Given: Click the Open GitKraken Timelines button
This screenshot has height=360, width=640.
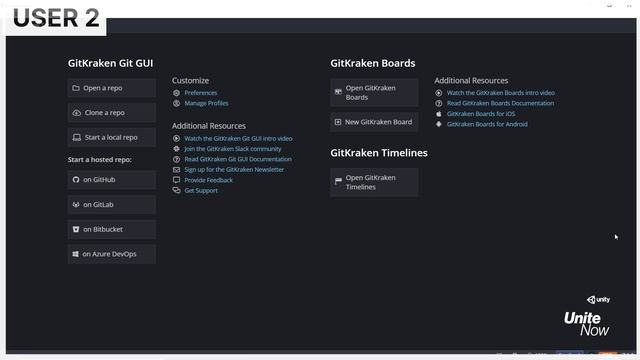Looking at the screenshot, I should 374,182.
